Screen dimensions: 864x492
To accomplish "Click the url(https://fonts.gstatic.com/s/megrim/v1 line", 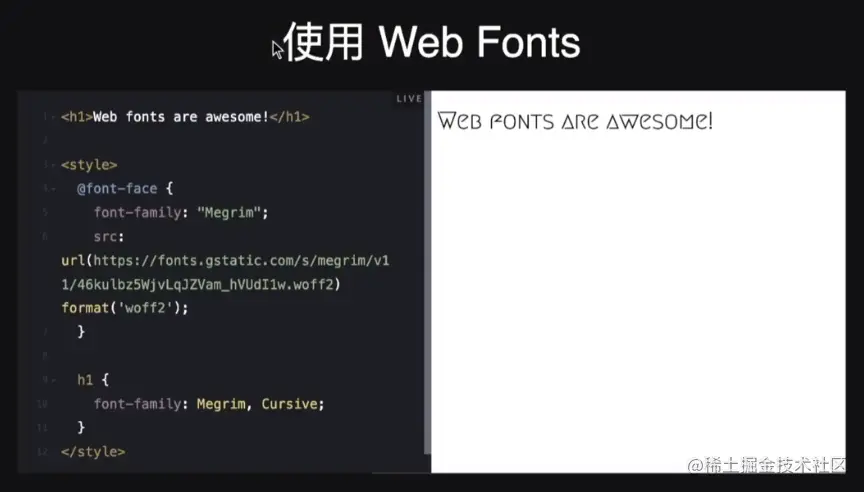I will tap(225, 260).
